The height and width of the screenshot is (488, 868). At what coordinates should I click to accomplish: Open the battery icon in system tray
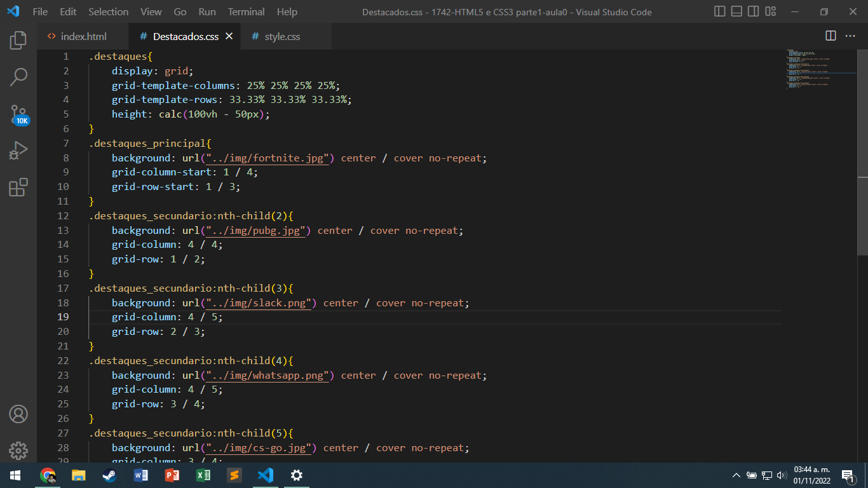pyautogui.click(x=752, y=475)
